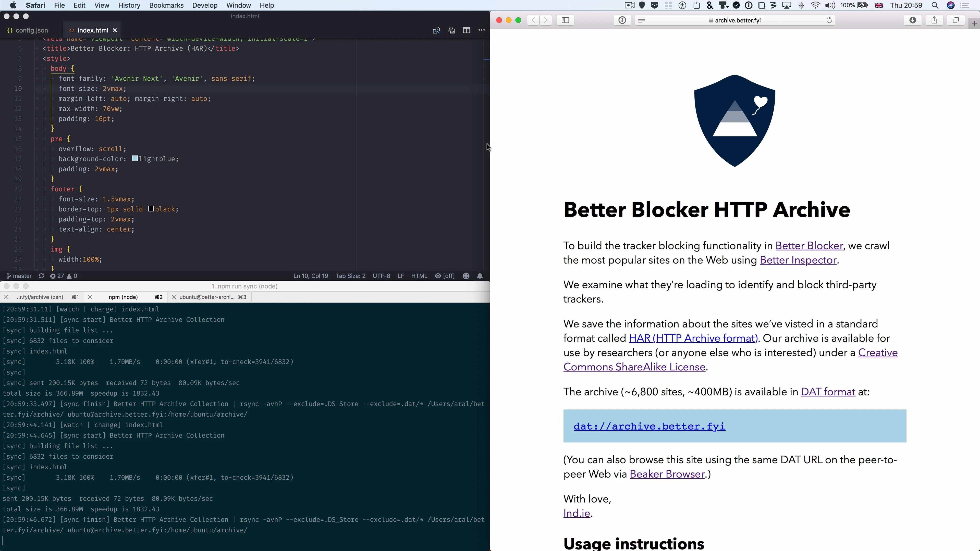The height and width of the screenshot is (551, 980).
Task: Open Spotlight search in menu bar
Action: (935, 5)
